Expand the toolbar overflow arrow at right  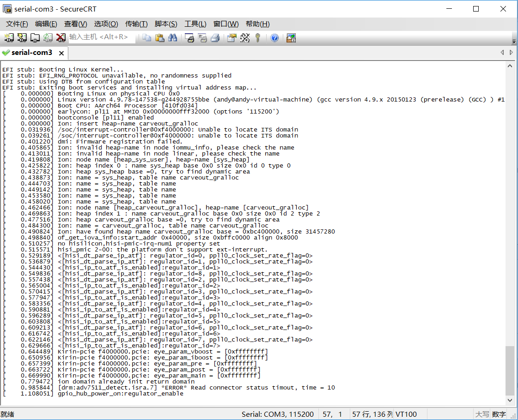click(514, 42)
